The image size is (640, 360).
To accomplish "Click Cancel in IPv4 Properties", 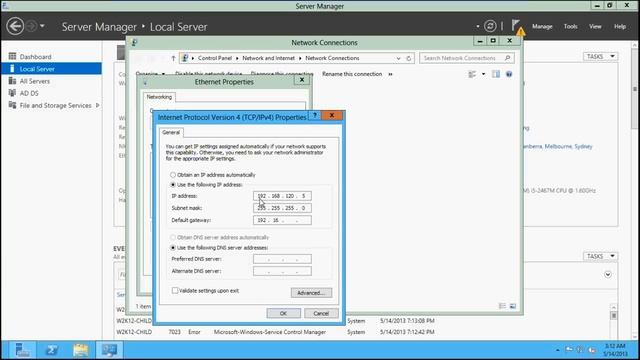I will (321, 313).
